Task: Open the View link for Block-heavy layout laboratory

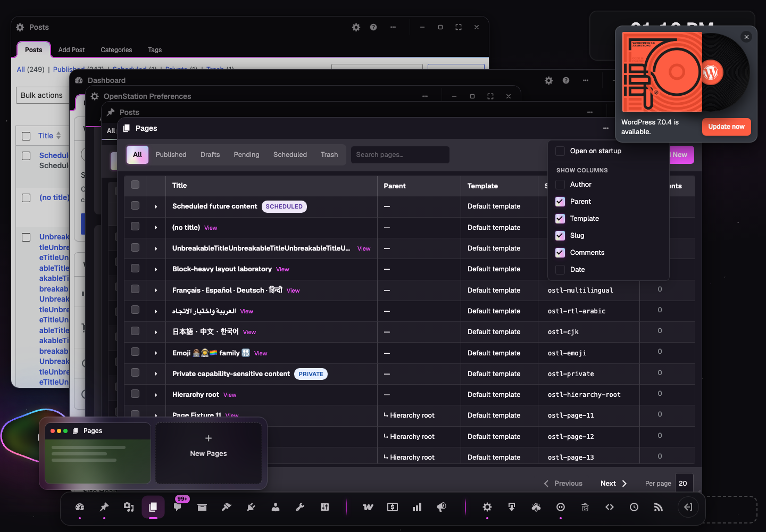Action: pos(282,270)
